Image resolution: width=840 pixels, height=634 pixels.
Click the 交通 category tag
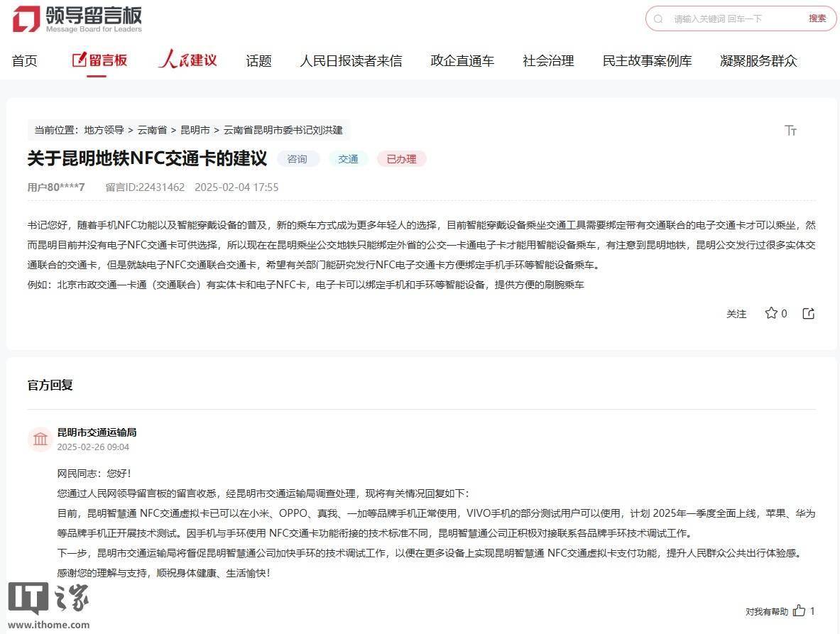click(348, 159)
